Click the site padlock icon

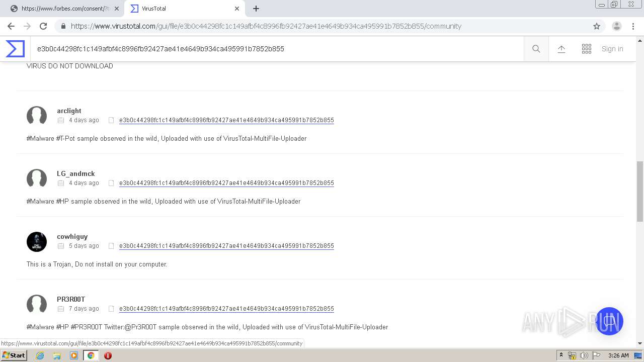coord(63,26)
